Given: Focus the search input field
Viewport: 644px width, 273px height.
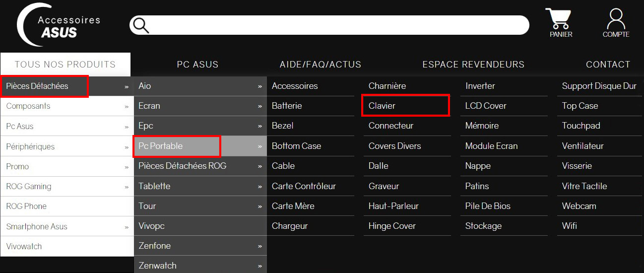Looking at the screenshot, I should click(x=329, y=25).
